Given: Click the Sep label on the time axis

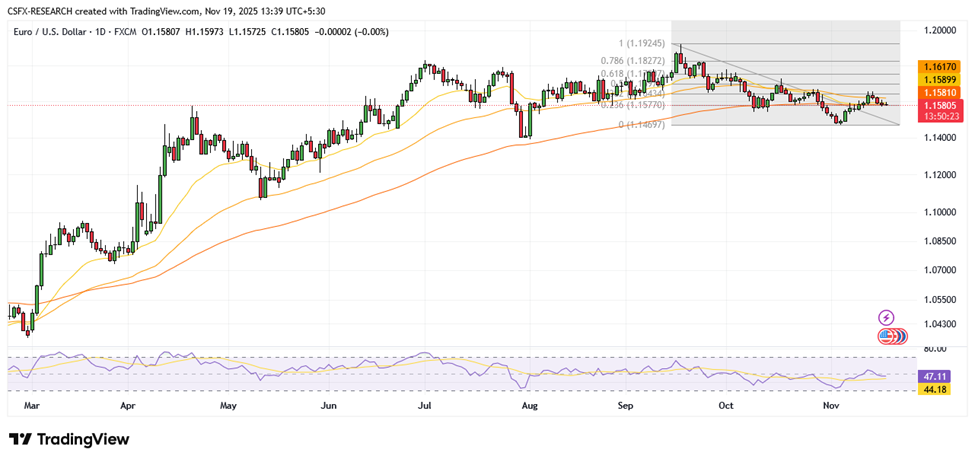Looking at the screenshot, I should (626, 406).
